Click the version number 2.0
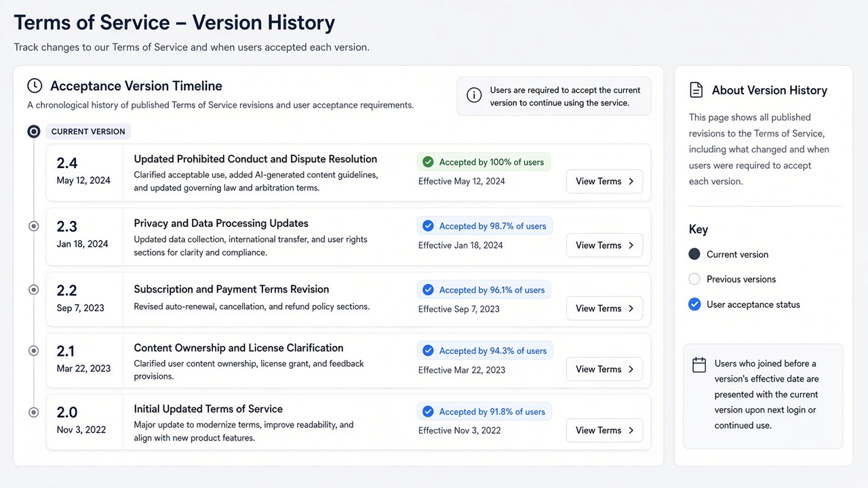The width and height of the screenshot is (868, 488). click(x=67, y=412)
